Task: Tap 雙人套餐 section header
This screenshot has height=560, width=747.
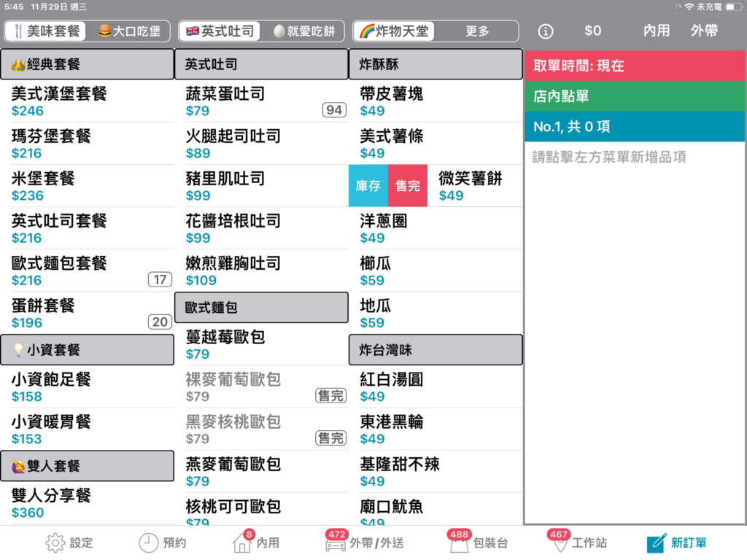Action: 88,466
